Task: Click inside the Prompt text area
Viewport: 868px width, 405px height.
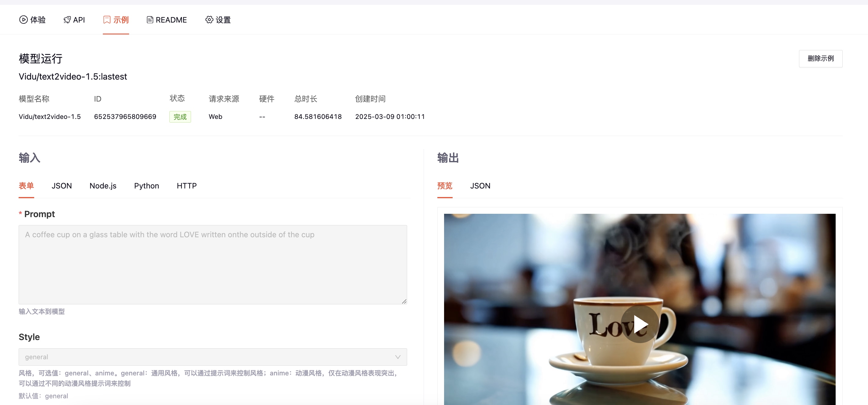Action: point(212,264)
